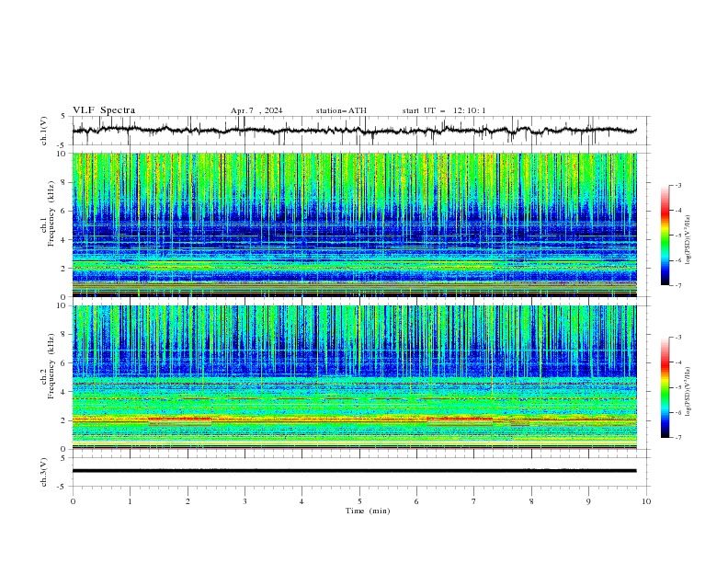The width and height of the screenshot is (728, 563).
Task: Click the "-3" label on ch.1 color bar
Action: 678,185
